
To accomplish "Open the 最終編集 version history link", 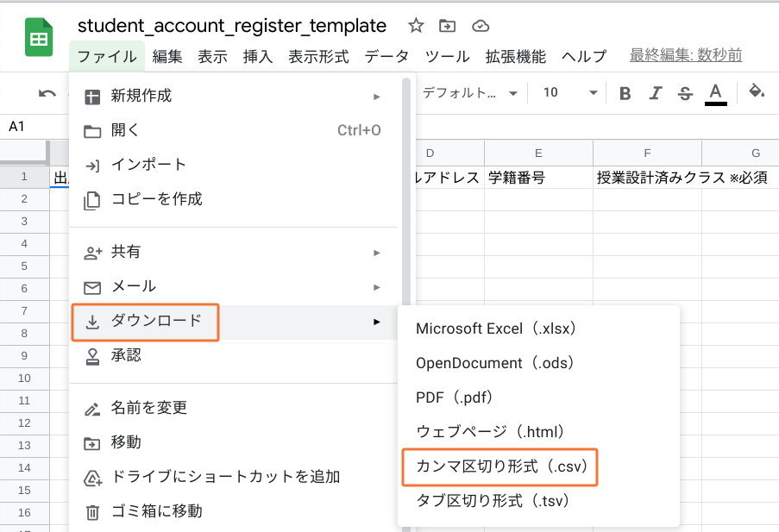I will [x=686, y=57].
